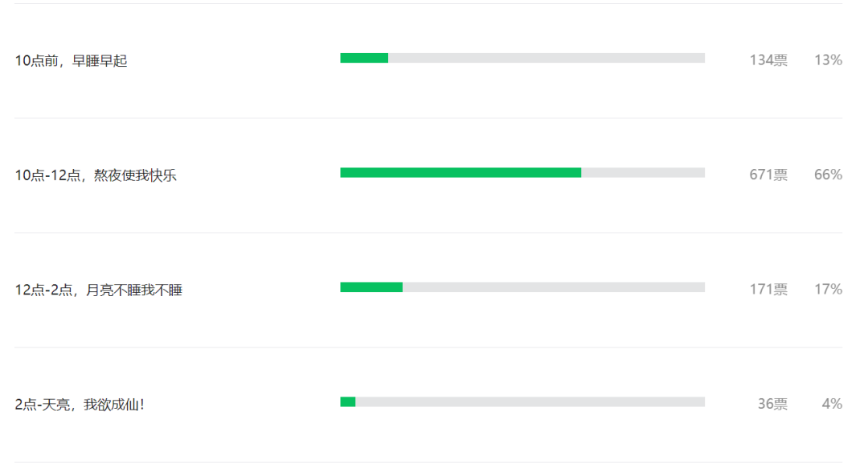The image size is (868, 465).
Task: Select the 17% percentage label
Action: pyautogui.click(x=828, y=290)
